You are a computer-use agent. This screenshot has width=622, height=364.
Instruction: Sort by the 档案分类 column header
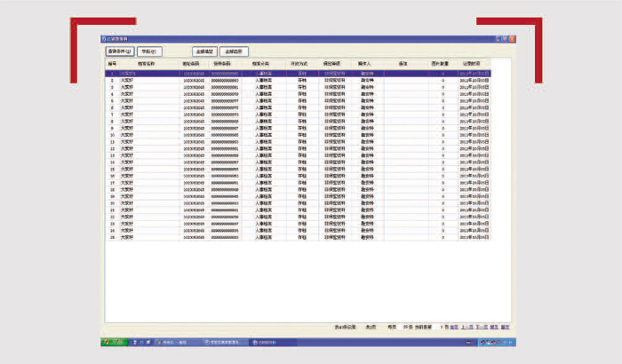262,64
